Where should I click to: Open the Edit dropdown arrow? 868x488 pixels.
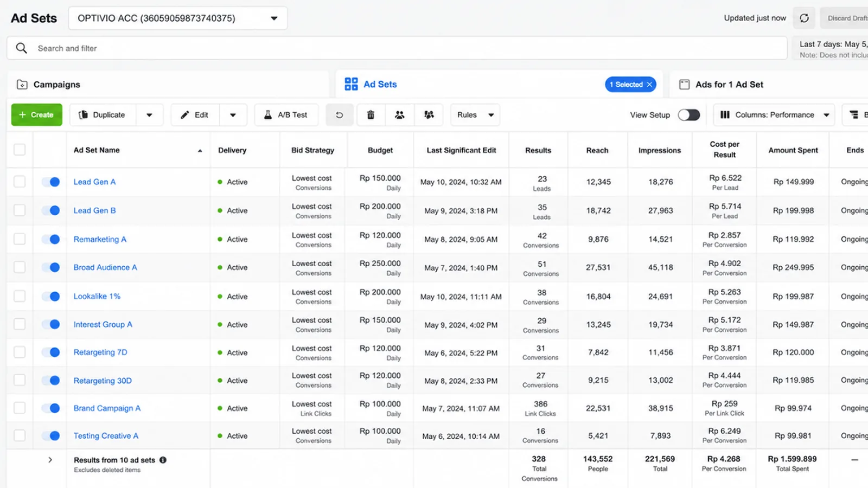click(233, 115)
